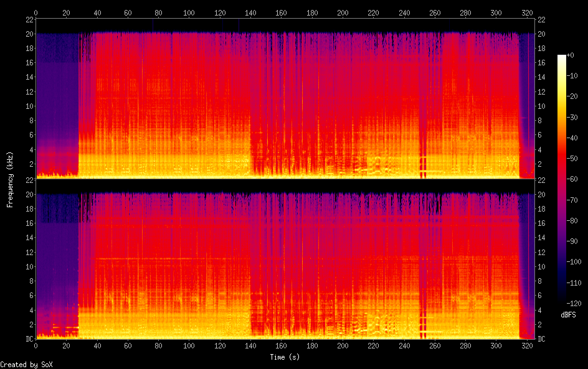Image resolution: width=588 pixels, height=369 pixels.
Task: Click the 'dBFS' label under the color scale
Action: (x=568, y=315)
